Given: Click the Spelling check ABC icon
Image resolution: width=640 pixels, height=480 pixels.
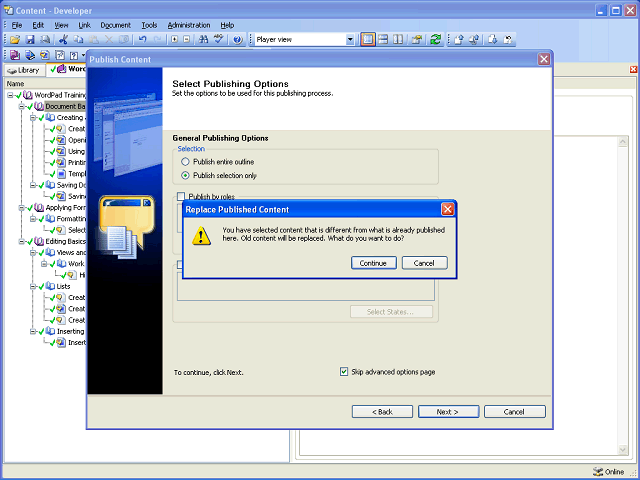Looking at the screenshot, I should 219,40.
